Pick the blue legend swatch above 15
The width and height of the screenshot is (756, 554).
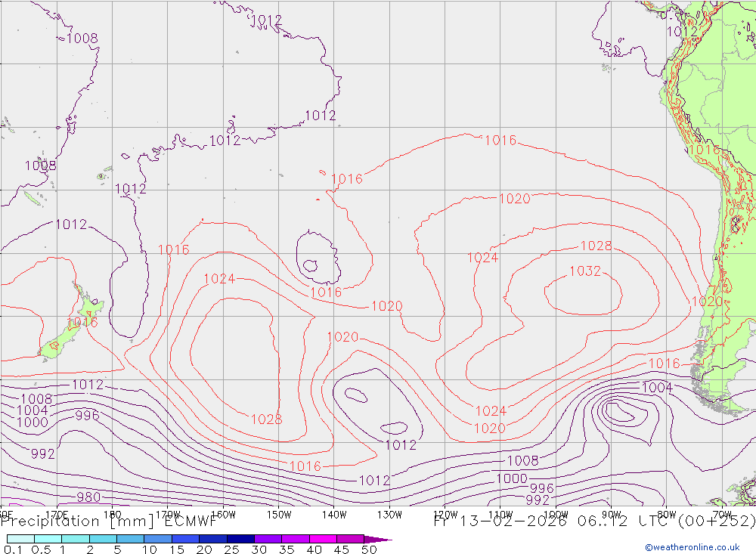186,539
